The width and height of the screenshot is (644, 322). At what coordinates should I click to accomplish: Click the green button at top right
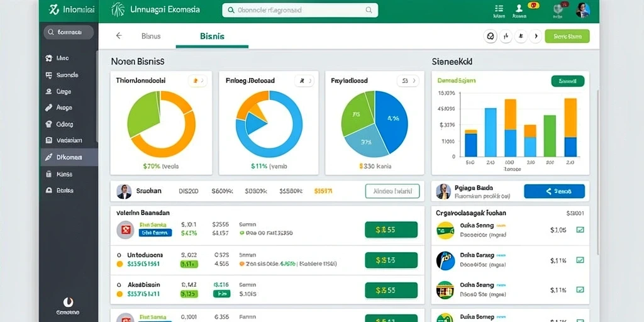[x=567, y=36]
